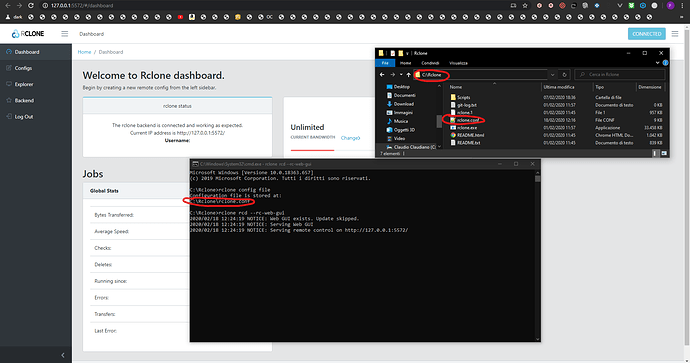
Task: Toggle the sidebar hamburger next to logo
Action: 65,34
